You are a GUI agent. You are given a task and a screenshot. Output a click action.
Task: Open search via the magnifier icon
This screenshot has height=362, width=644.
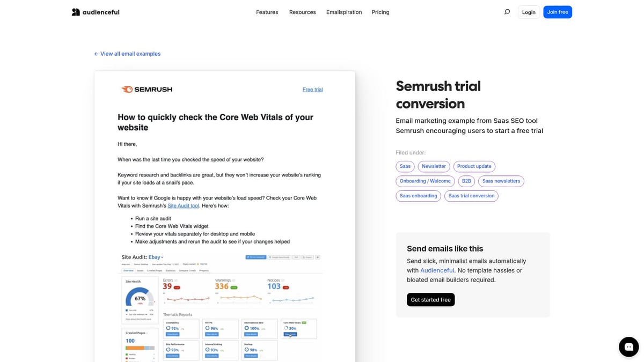coord(507,11)
